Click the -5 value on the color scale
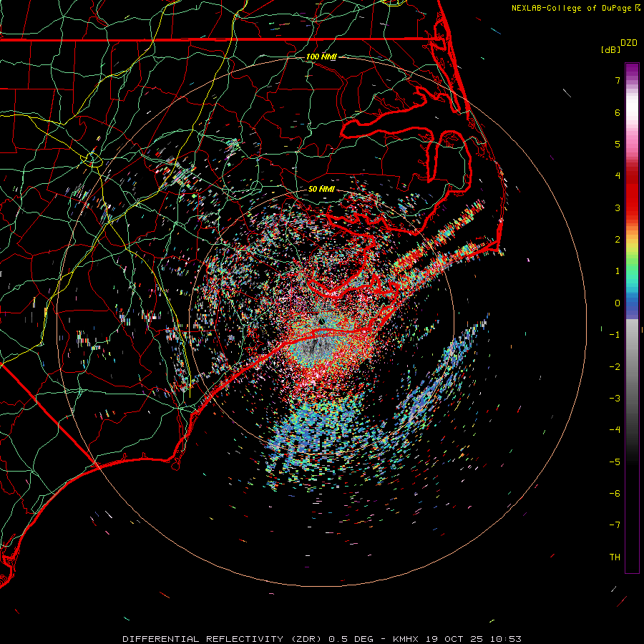 click(x=615, y=462)
